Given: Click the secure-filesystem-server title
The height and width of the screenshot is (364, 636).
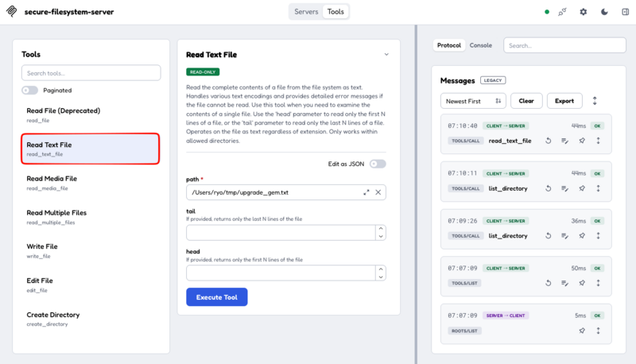Looking at the screenshot, I should point(69,12).
